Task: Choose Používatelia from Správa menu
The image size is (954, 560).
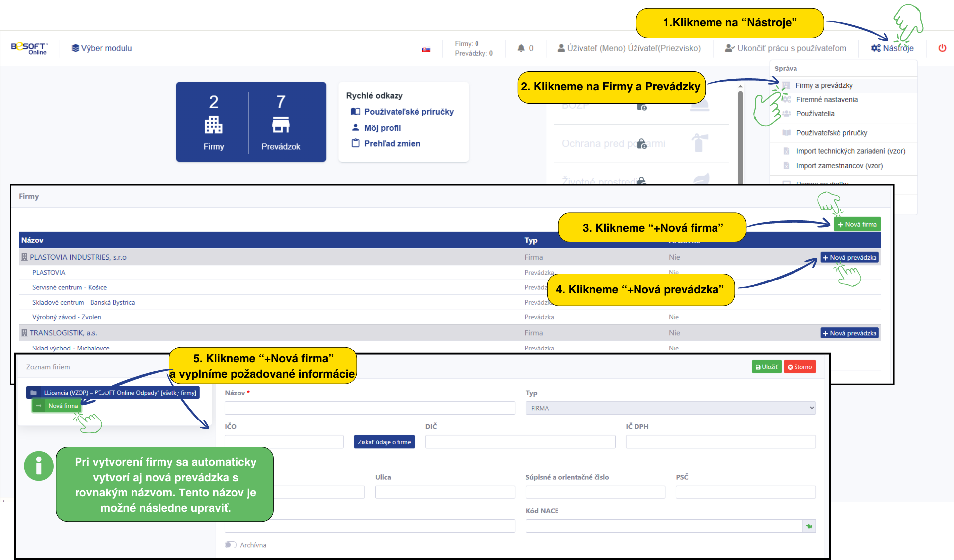Action: click(x=815, y=114)
